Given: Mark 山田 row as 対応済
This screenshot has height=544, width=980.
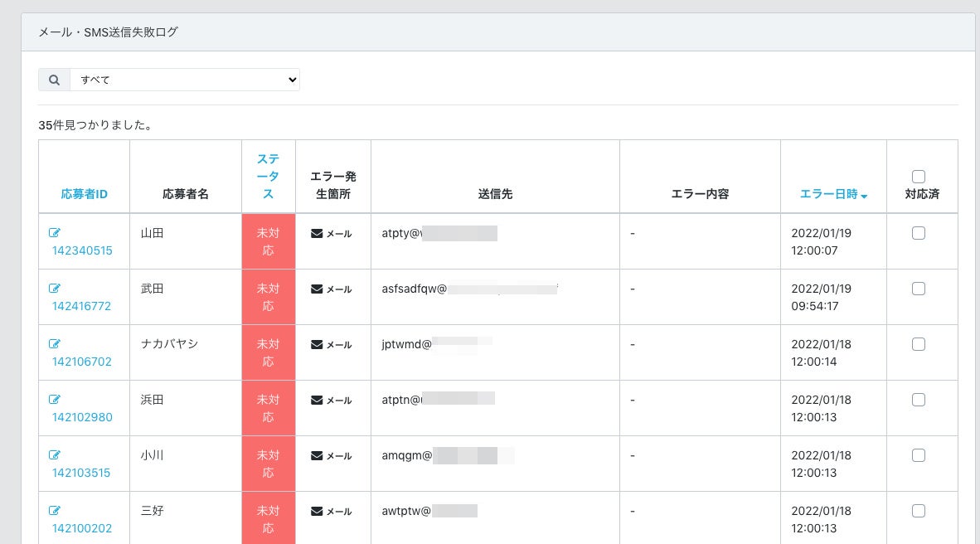Looking at the screenshot, I should tap(918, 234).
